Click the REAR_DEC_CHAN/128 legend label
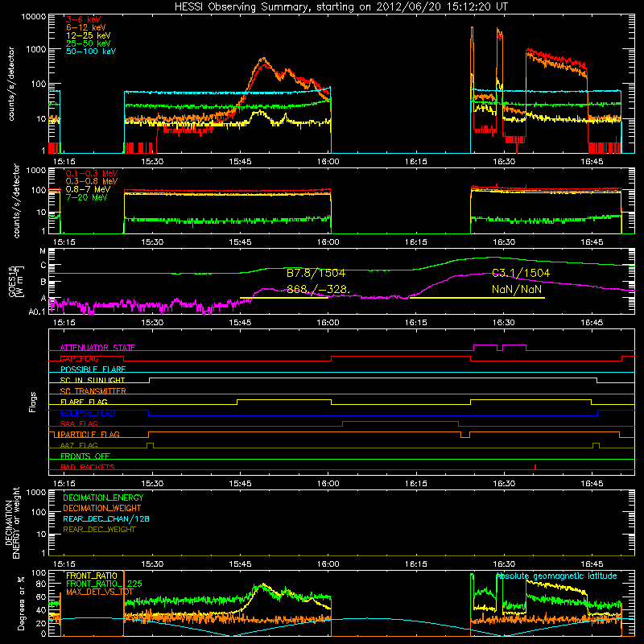Viewport: 644px width, 644px height. coord(106,518)
